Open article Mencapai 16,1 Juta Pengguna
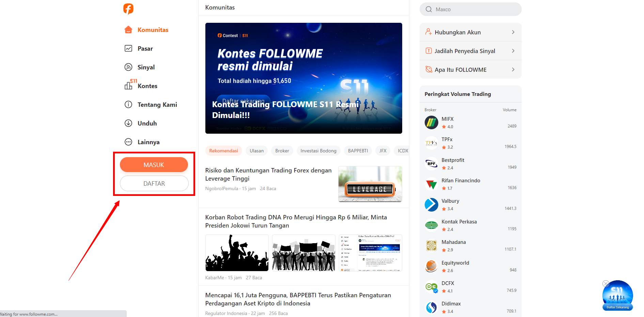Image resolution: width=644 pixels, height=317 pixels. tap(298, 299)
